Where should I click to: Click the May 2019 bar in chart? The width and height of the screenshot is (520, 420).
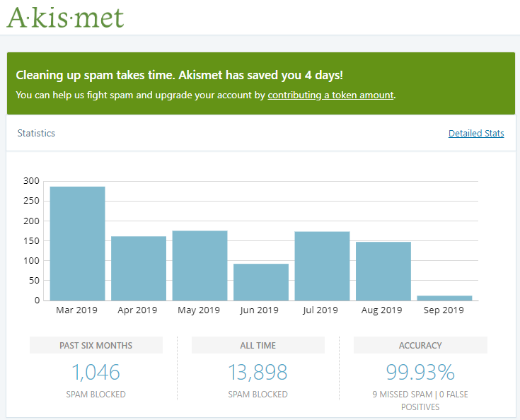click(x=200, y=266)
